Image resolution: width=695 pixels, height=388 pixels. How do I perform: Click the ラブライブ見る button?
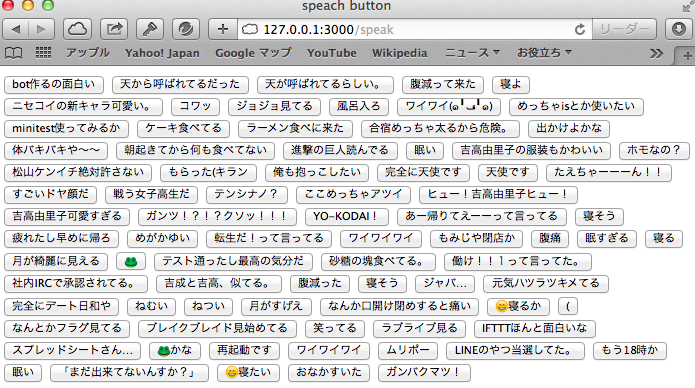(x=419, y=329)
